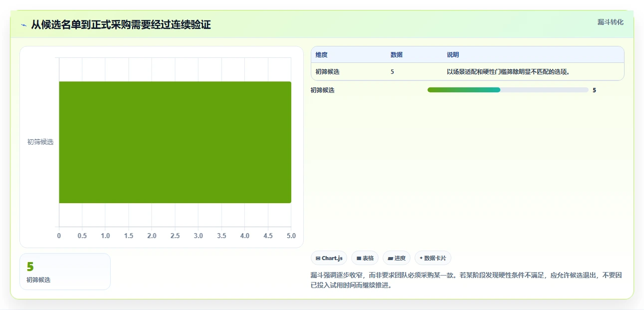644x310 pixels.
Task: Click the 进度 tag chip
Action: [x=397, y=258]
